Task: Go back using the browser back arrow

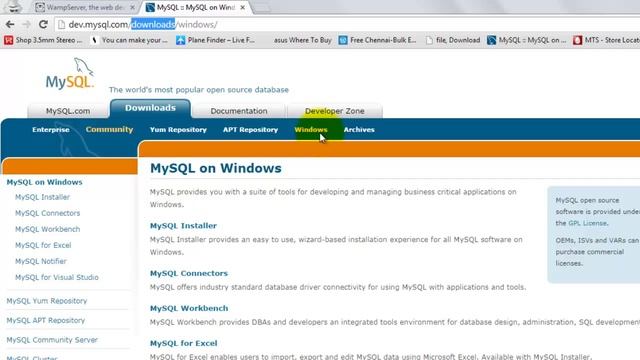Action: [10, 24]
